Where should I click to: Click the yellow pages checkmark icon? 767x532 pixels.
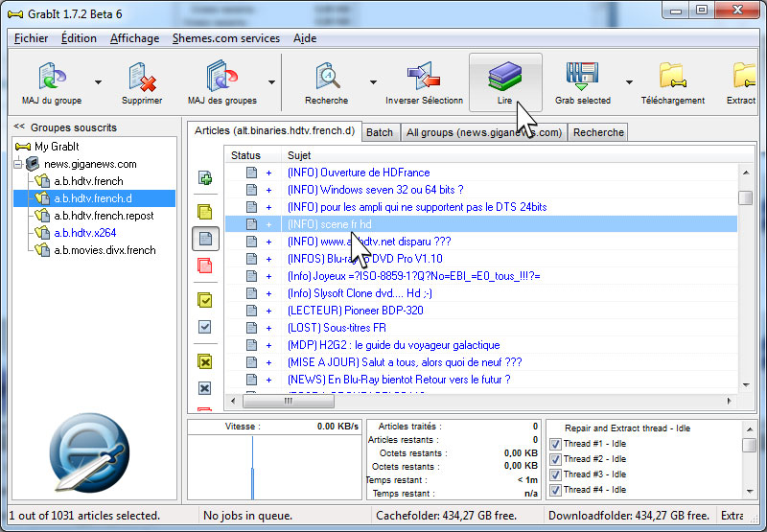pos(205,300)
